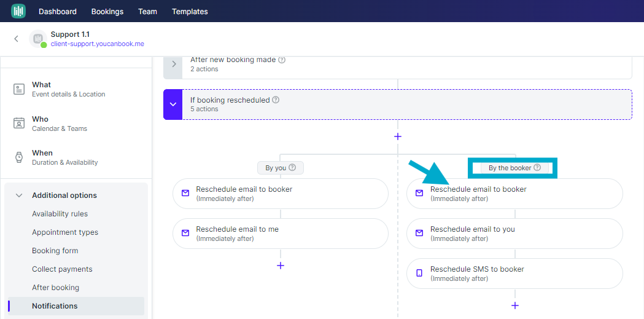Open the Dashboard menu item

click(58, 12)
